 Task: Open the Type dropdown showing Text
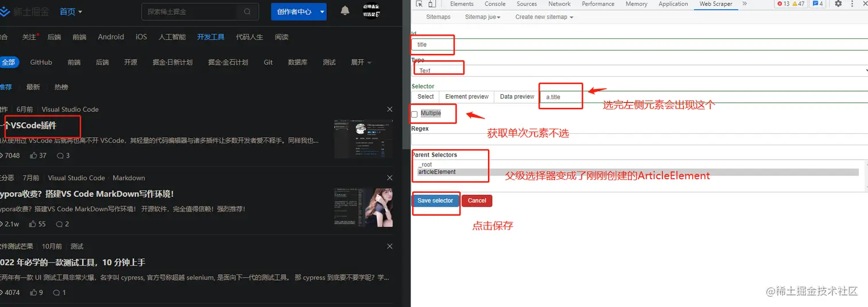[x=640, y=71]
